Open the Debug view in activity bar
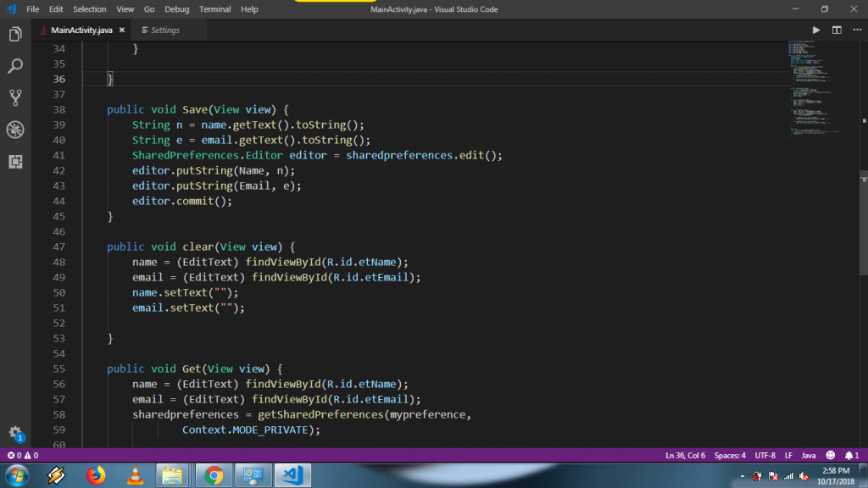 pyautogui.click(x=15, y=130)
